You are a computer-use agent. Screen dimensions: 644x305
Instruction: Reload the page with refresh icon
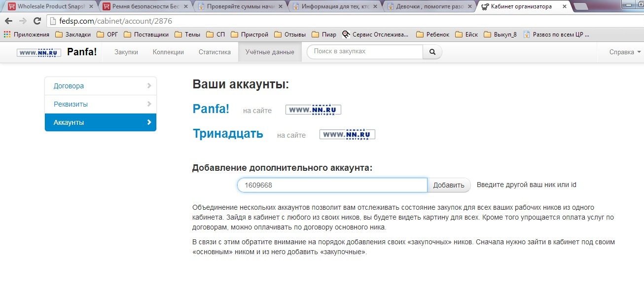[x=37, y=21]
